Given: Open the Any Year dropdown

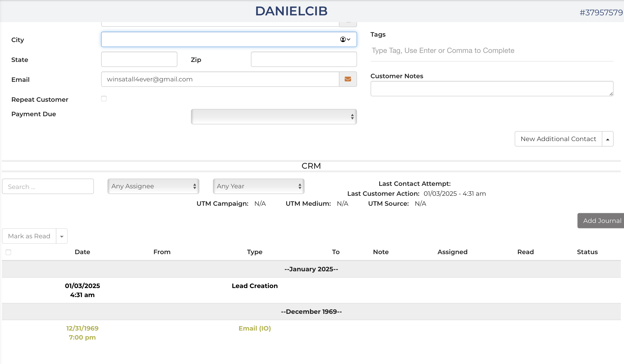Looking at the screenshot, I should point(259,186).
